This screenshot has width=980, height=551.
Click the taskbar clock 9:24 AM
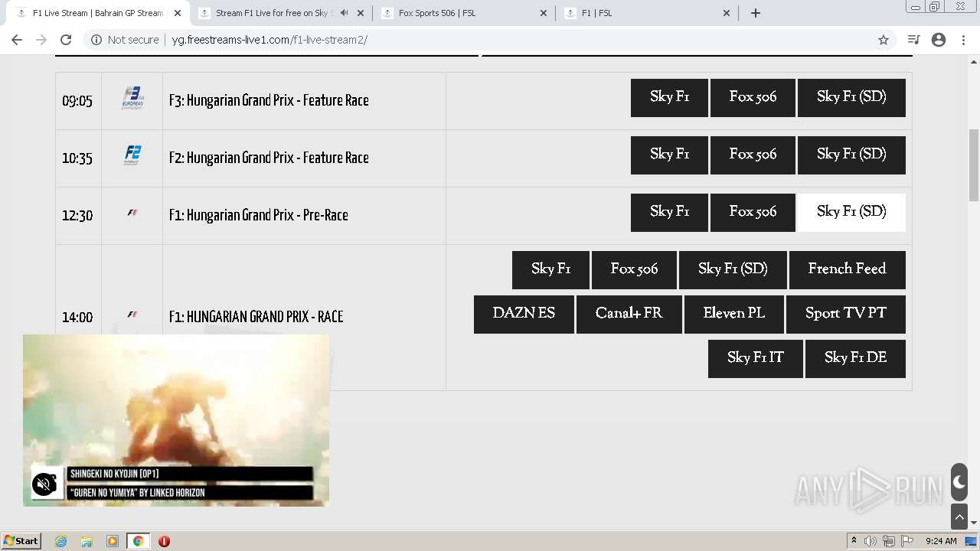pos(941,541)
